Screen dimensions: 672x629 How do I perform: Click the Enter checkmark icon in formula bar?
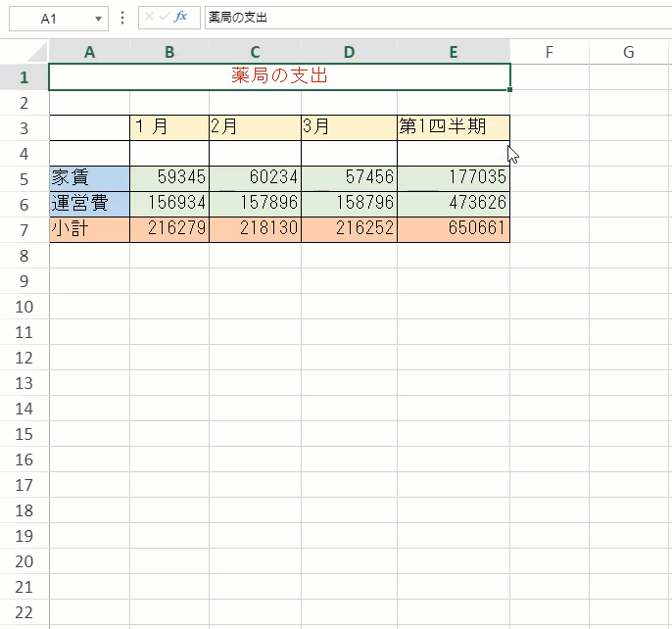[x=164, y=18]
